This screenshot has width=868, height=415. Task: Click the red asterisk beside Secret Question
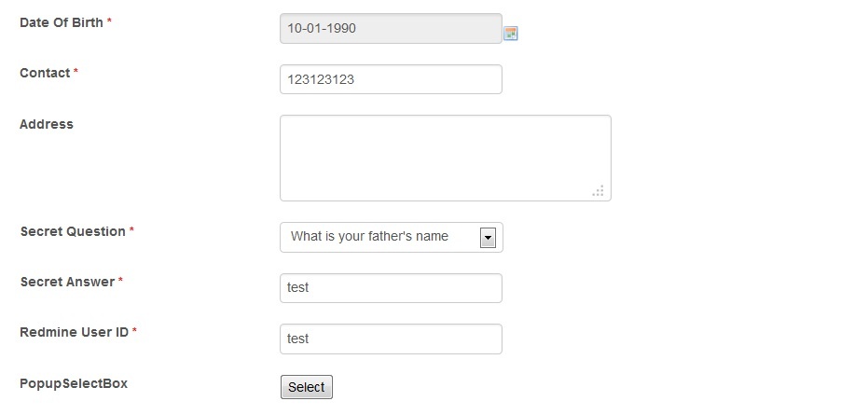click(x=131, y=230)
